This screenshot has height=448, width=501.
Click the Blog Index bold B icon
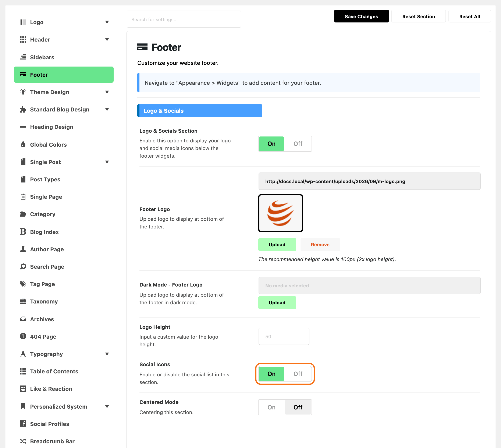coord(23,232)
